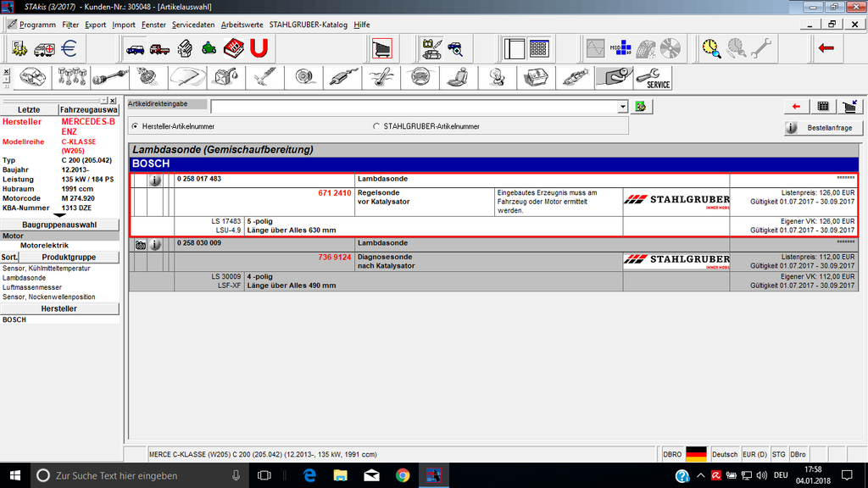
Task: Open the SERVICE wrench group icon
Action: click(x=653, y=77)
